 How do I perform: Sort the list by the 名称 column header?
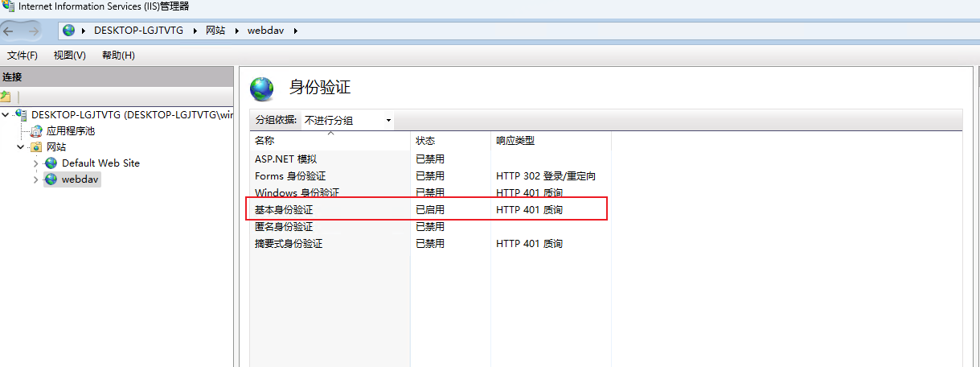pos(264,141)
